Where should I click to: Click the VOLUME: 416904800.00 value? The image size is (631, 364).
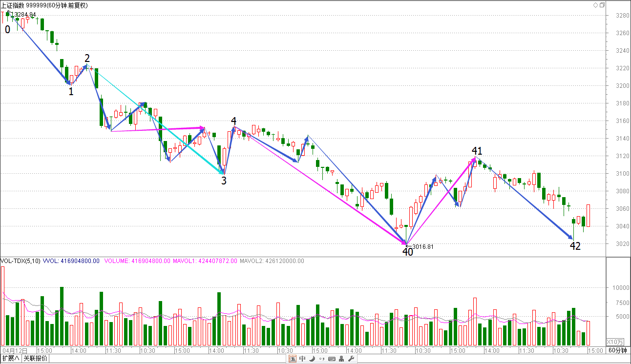click(x=138, y=261)
